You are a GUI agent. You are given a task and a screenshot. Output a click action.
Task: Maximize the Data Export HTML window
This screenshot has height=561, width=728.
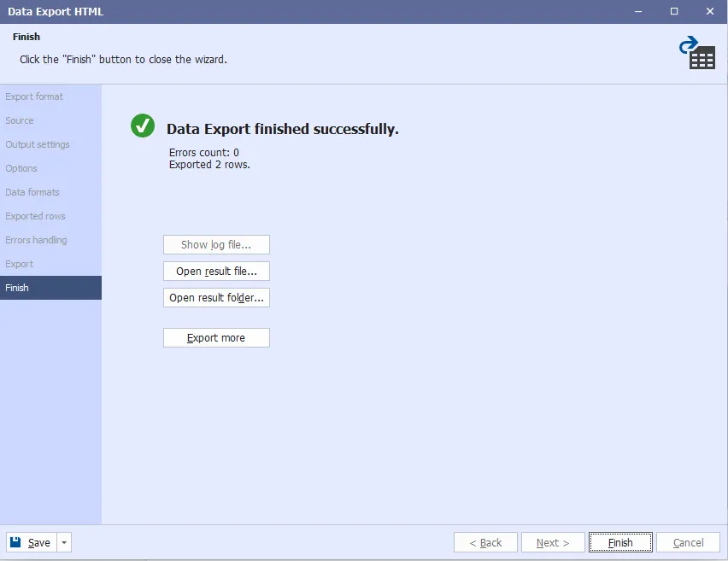(674, 11)
